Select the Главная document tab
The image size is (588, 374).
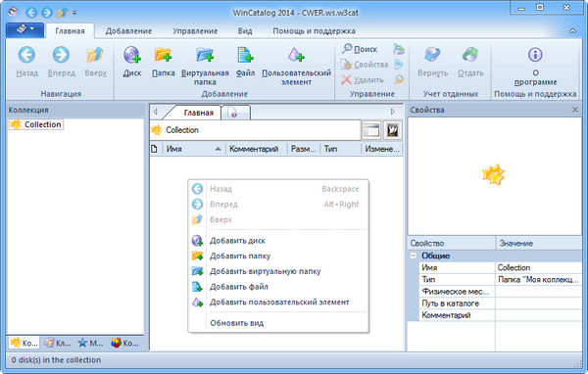198,113
